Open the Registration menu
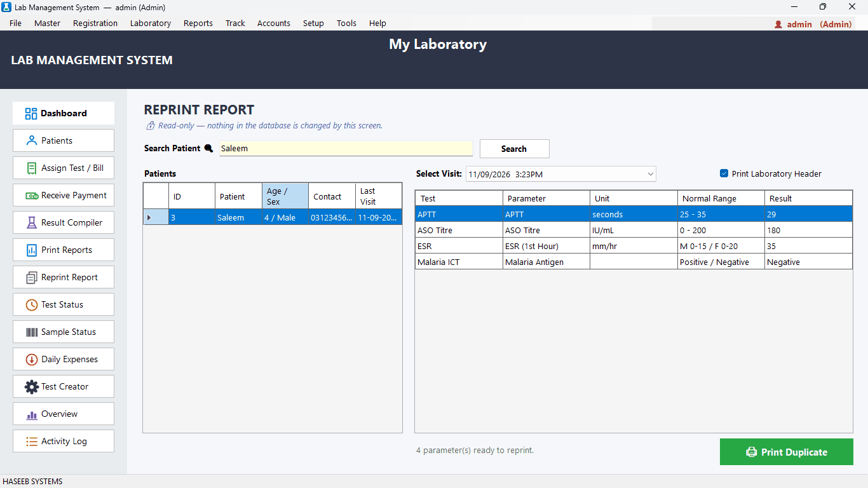Image resolution: width=868 pixels, height=488 pixels. tap(95, 23)
